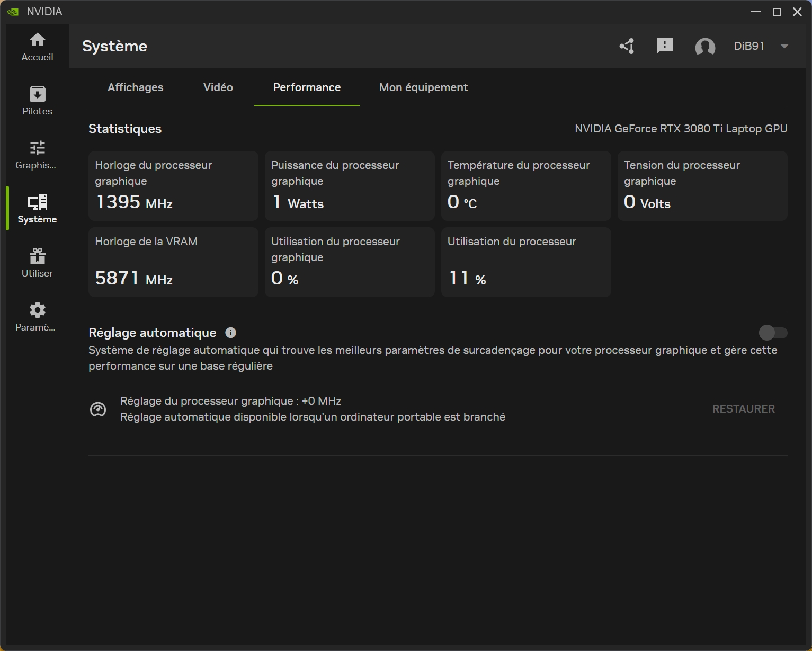This screenshot has width=812, height=651.
Task: Click the share icon in header
Action: pos(627,46)
